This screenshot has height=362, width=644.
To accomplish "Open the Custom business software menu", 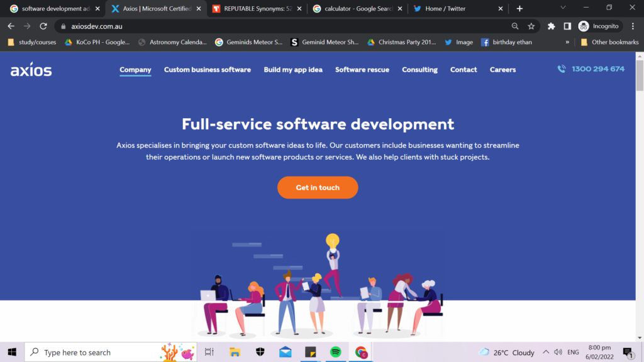I will coord(207,70).
